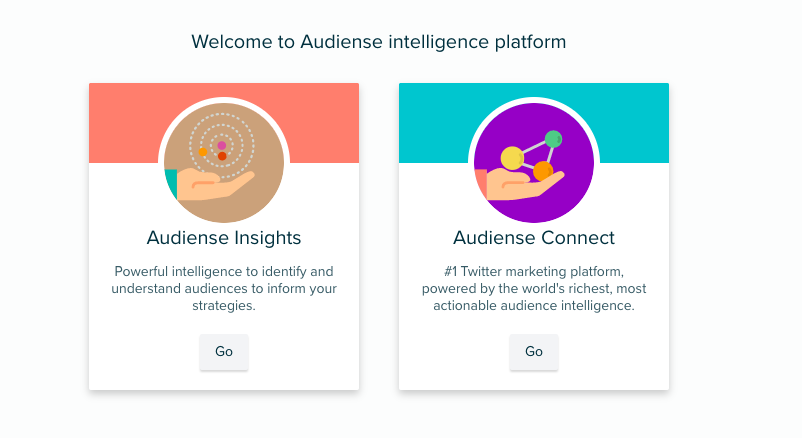Click the teal Audiense Connect card header
This screenshot has width=802, height=438.
(634, 123)
